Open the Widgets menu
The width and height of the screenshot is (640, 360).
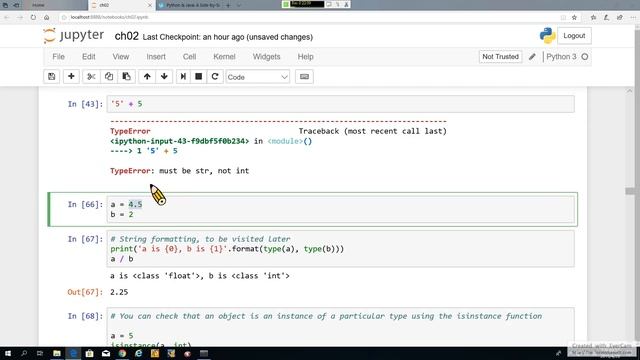[x=267, y=57]
